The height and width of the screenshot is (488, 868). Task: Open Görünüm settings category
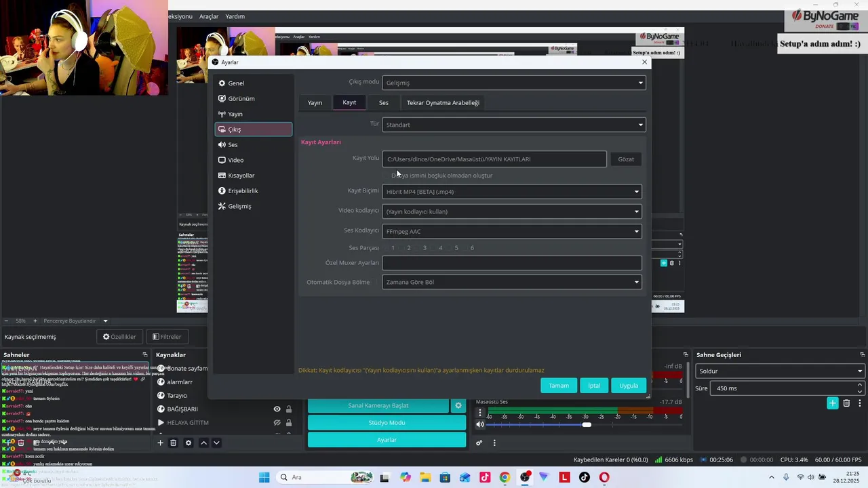253,98
